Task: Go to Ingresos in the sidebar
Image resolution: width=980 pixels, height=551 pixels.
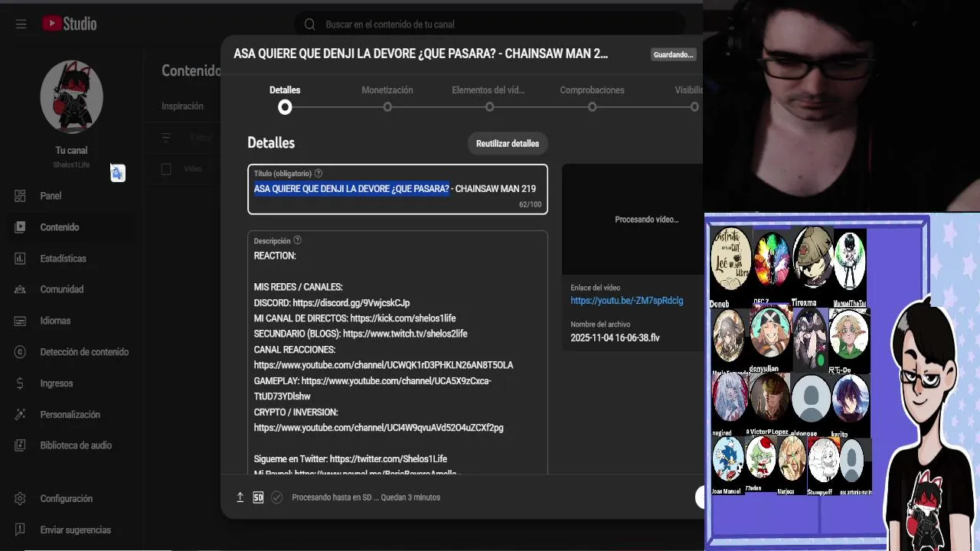Action: tap(57, 383)
